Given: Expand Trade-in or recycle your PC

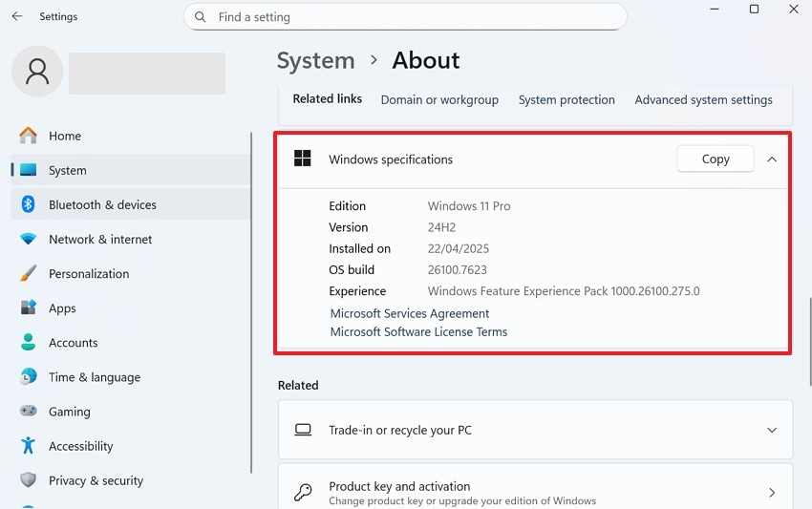Looking at the screenshot, I should pyautogui.click(x=772, y=431).
